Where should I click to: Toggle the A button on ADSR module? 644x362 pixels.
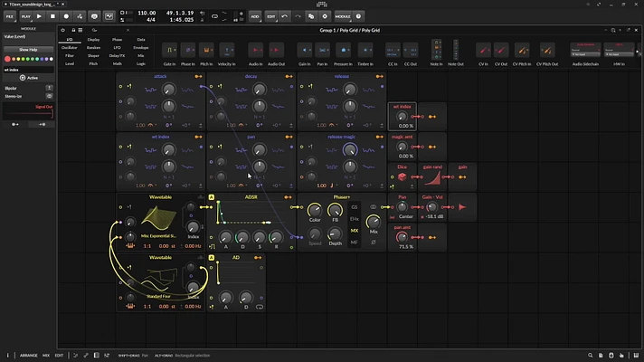pos(211,197)
